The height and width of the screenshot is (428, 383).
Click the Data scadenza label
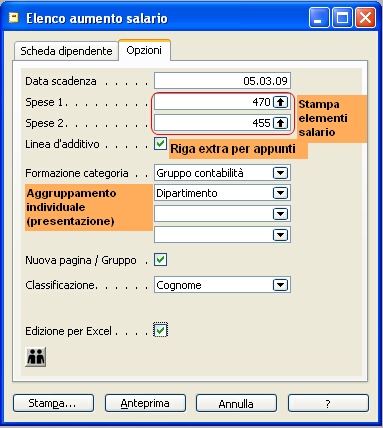click(61, 81)
